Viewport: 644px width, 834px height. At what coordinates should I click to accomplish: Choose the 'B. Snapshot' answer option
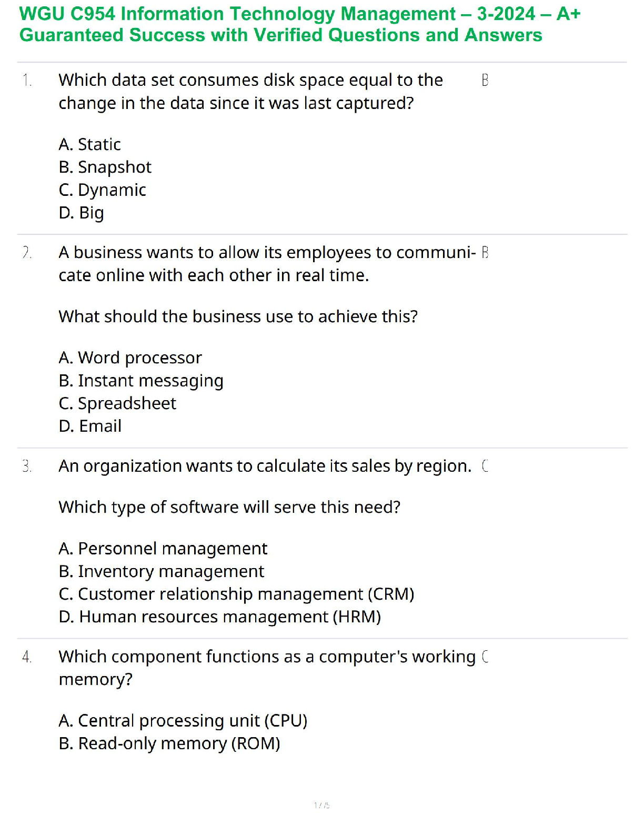coord(105,167)
